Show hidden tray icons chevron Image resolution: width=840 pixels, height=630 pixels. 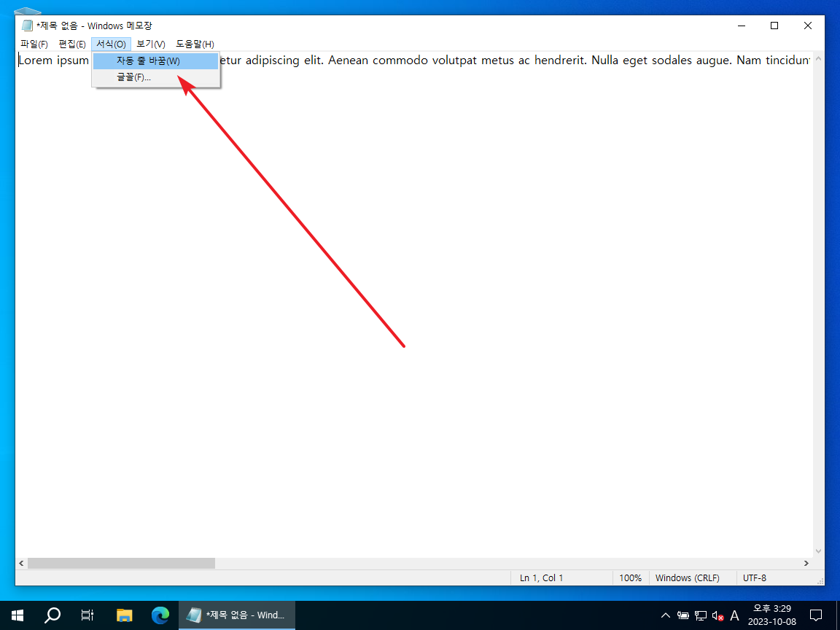coord(665,615)
